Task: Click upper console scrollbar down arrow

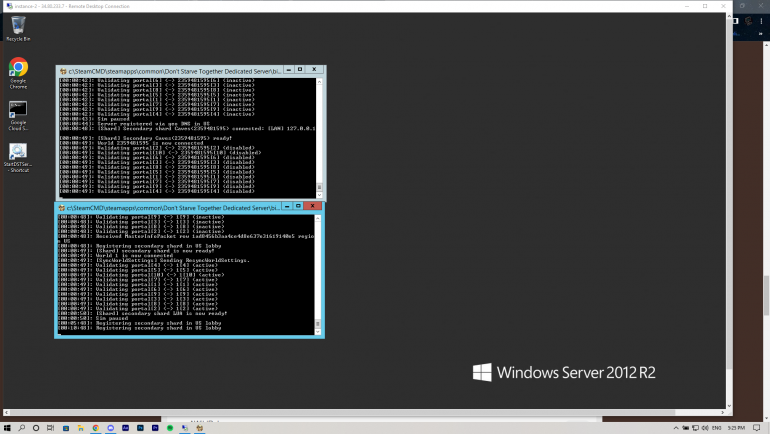Action: [319, 195]
